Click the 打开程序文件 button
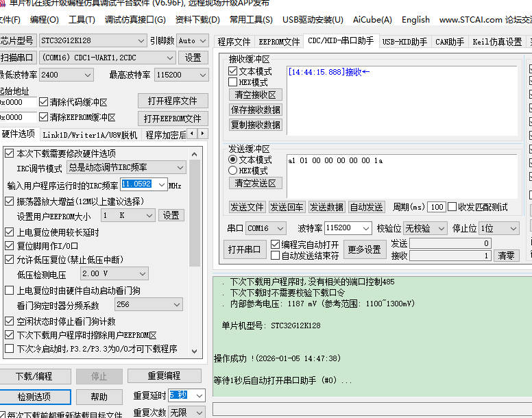 [172, 101]
